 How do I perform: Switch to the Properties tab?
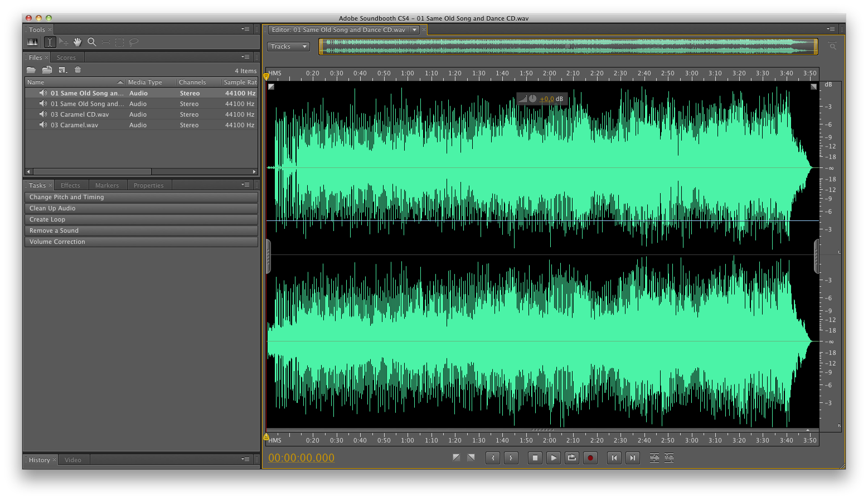(149, 185)
